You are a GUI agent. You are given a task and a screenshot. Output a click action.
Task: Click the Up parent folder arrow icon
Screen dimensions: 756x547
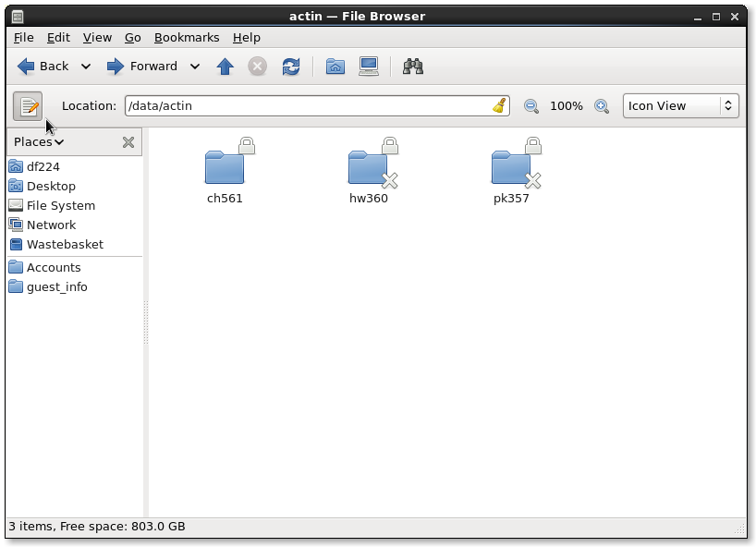click(x=225, y=67)
